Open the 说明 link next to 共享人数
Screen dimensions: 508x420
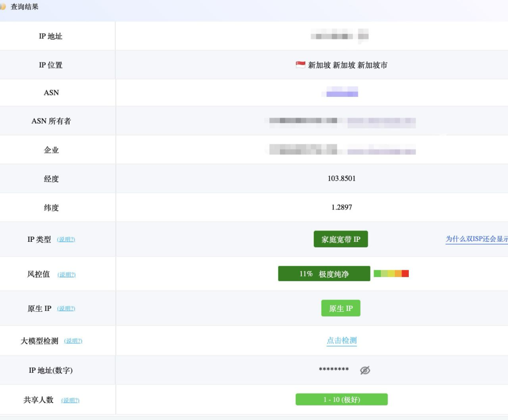tap(69, 400)
